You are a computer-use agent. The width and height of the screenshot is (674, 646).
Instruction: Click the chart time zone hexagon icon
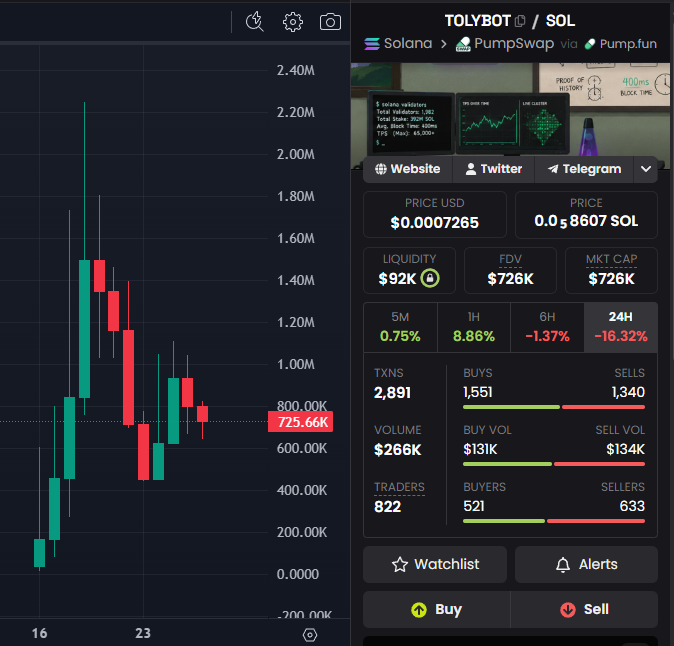[x=310, y=635]
